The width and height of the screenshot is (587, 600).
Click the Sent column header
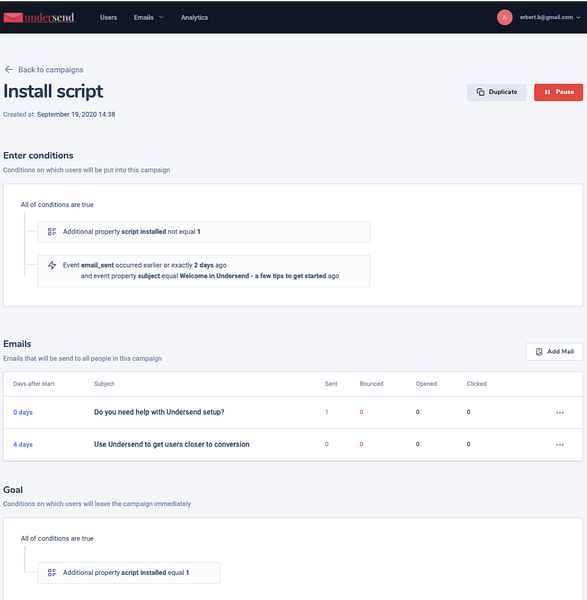click(331, 384)
